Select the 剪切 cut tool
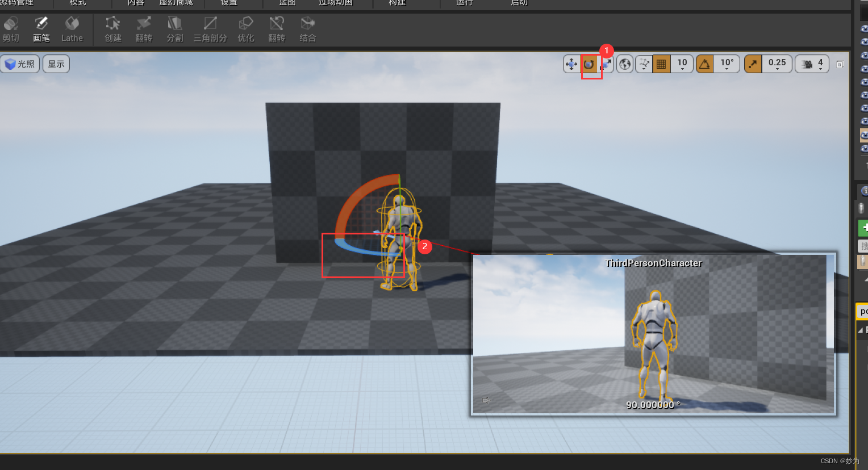Image resolution: width=868 pixels, height=470 pixels. pos(11,30)
